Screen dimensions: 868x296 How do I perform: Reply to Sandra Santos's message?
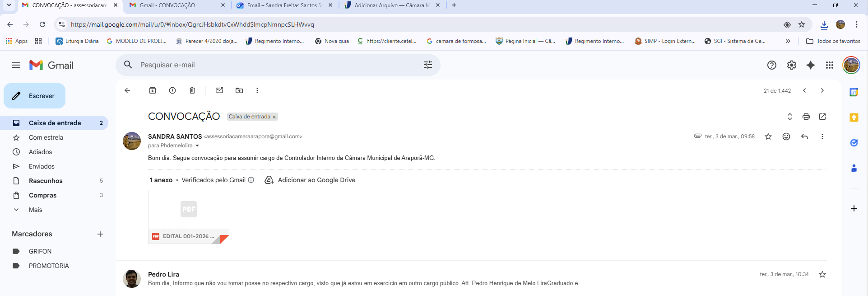click(804, 136)
